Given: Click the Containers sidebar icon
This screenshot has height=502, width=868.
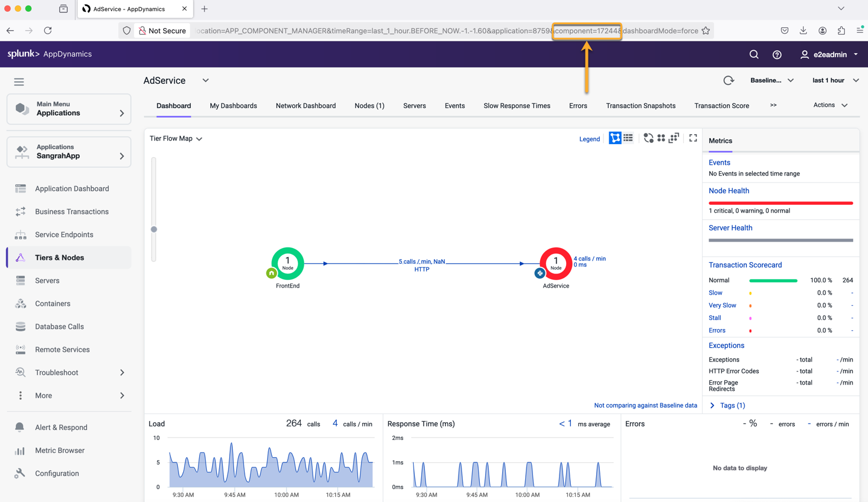Looking at the screenshot, I should coord(21,304).
